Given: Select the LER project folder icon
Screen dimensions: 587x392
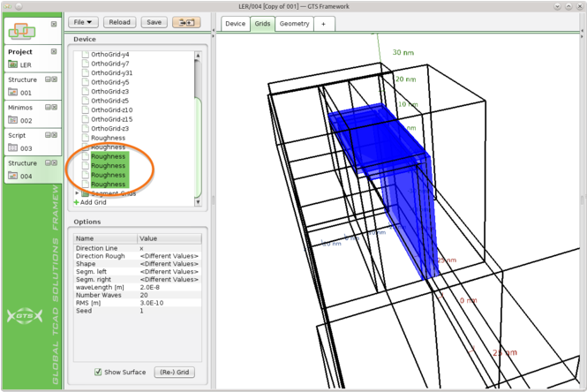Looking at the screenshot, I should [x=13, y=64].
